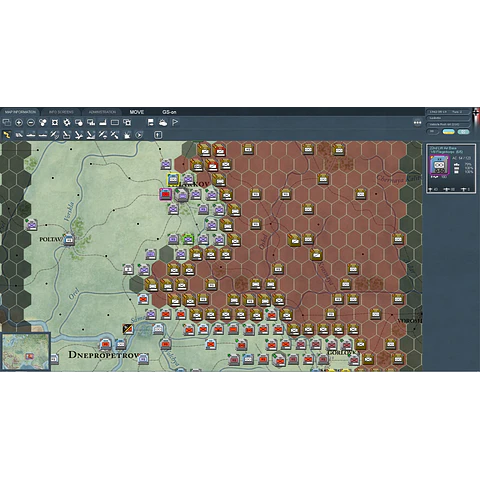Image resolution: width=480 pixels, height=480 pixels.
Task: Click the air base unit portrait in side panel
Action: point(439,165)
